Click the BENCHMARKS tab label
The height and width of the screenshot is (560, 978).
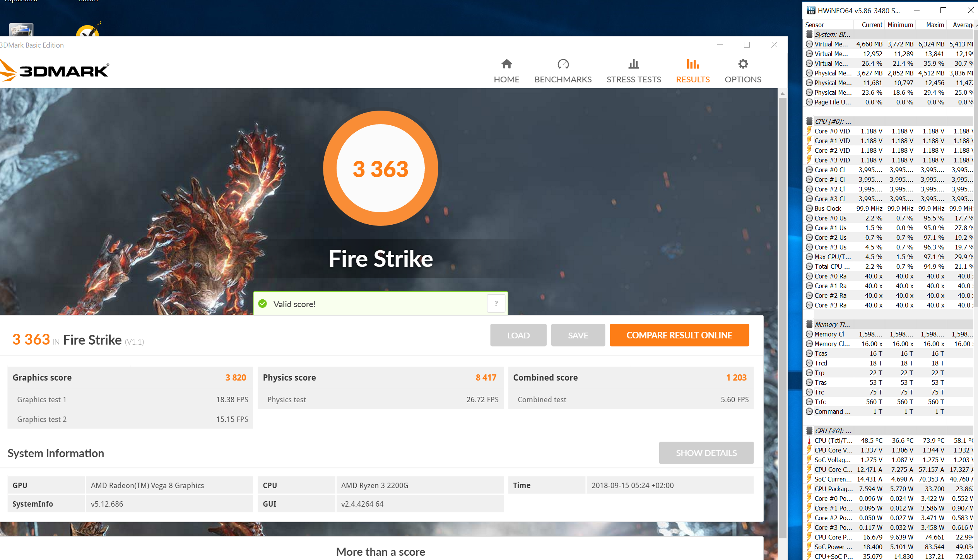[563, 80]
